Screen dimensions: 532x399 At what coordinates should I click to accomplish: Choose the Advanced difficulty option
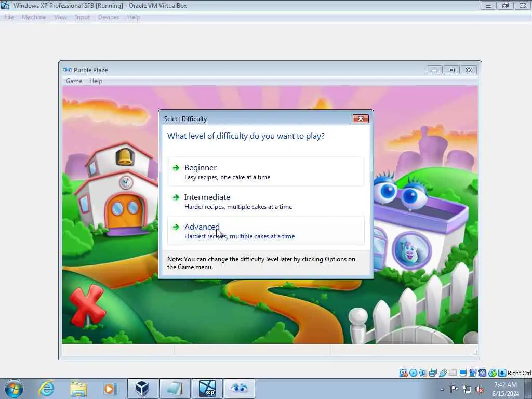point(265,231)
